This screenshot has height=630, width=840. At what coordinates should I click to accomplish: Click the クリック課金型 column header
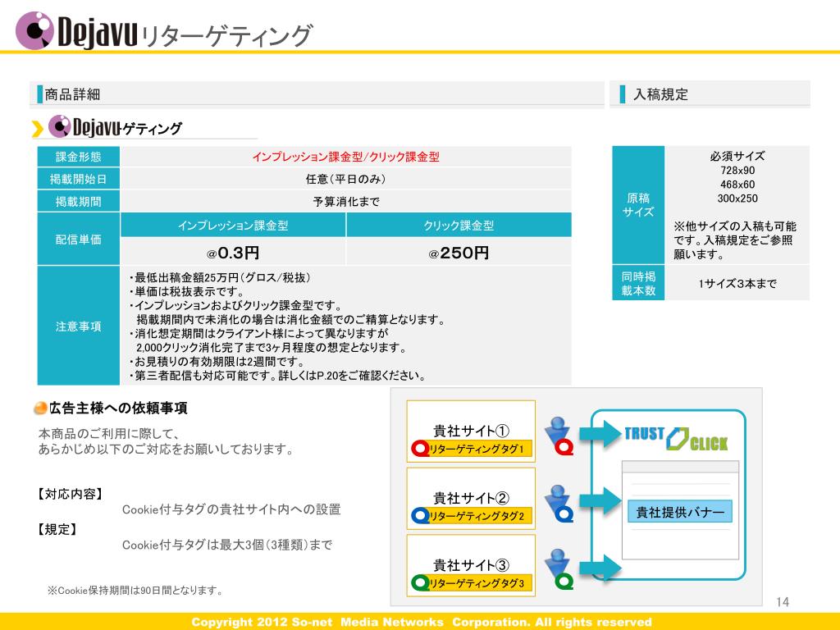tap(459, 225)
